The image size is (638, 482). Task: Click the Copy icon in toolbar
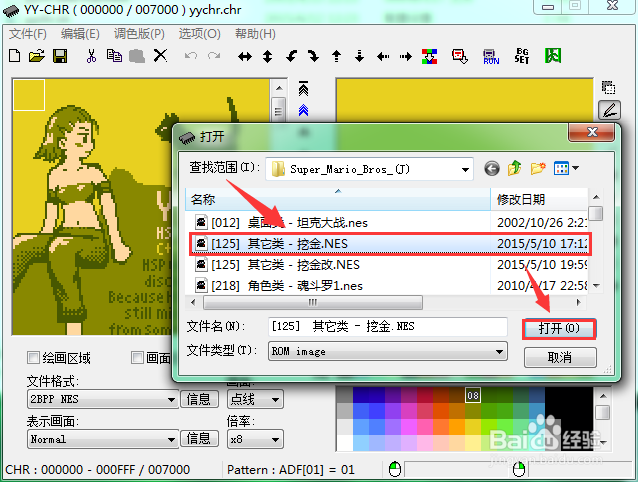click(114, 56)
